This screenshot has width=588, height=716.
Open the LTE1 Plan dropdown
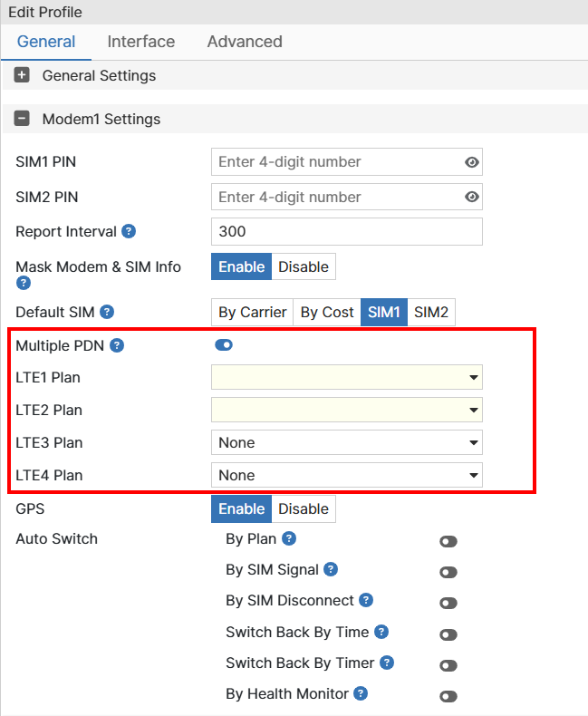click(x=346, y=377)
